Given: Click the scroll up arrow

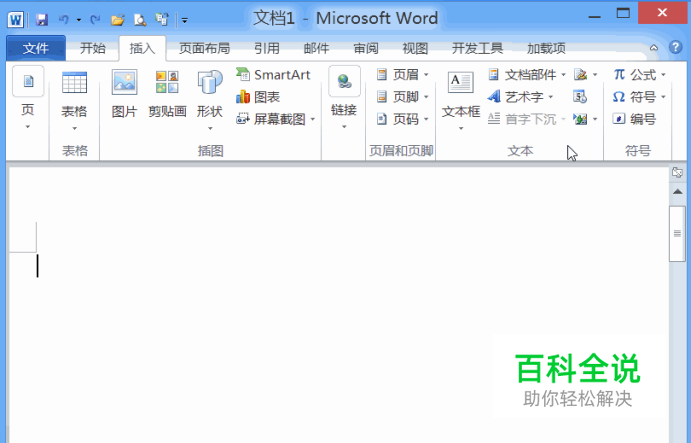Looking at the screenshot, I should pyautogui.click(x=677, y=192).
